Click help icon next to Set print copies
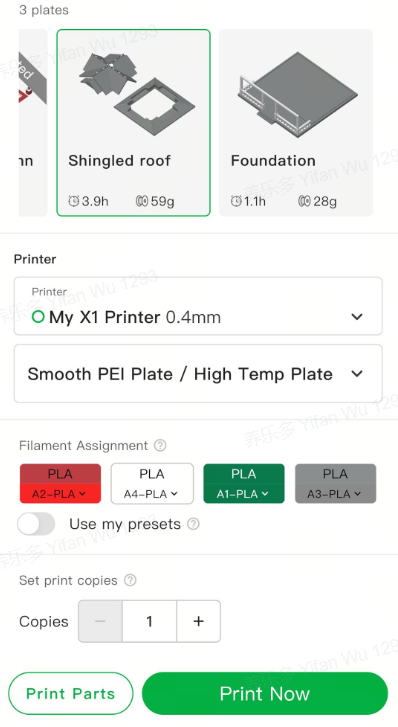Screen dimensions: 398x727 [130, 580]
